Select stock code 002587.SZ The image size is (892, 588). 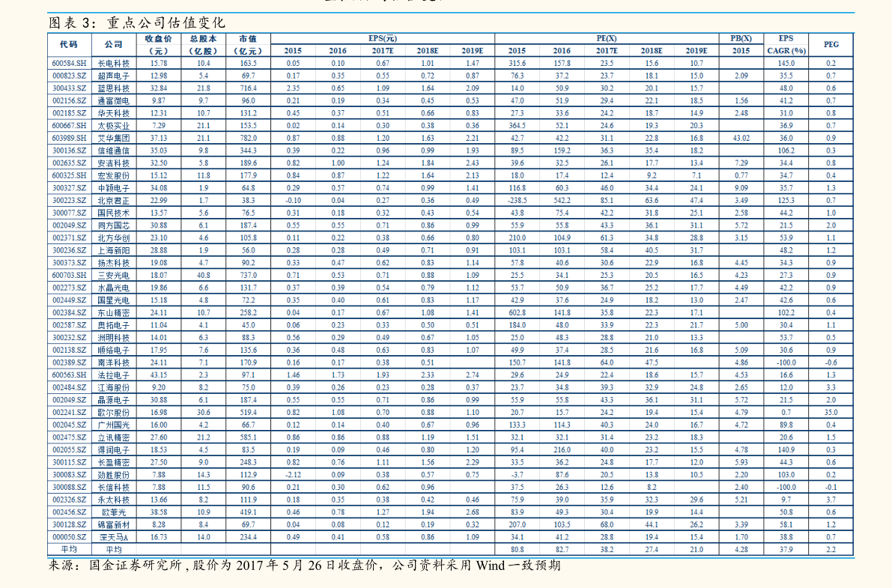tap(69, 325)
